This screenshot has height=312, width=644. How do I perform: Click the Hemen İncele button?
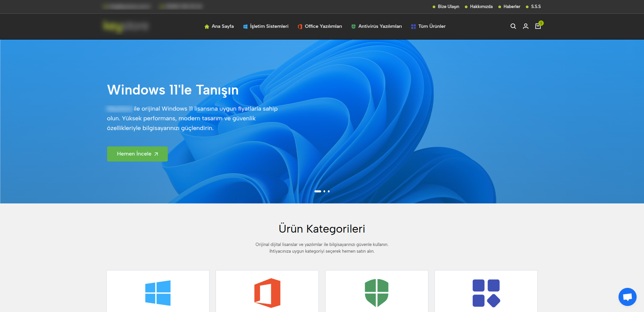[137, 154]
